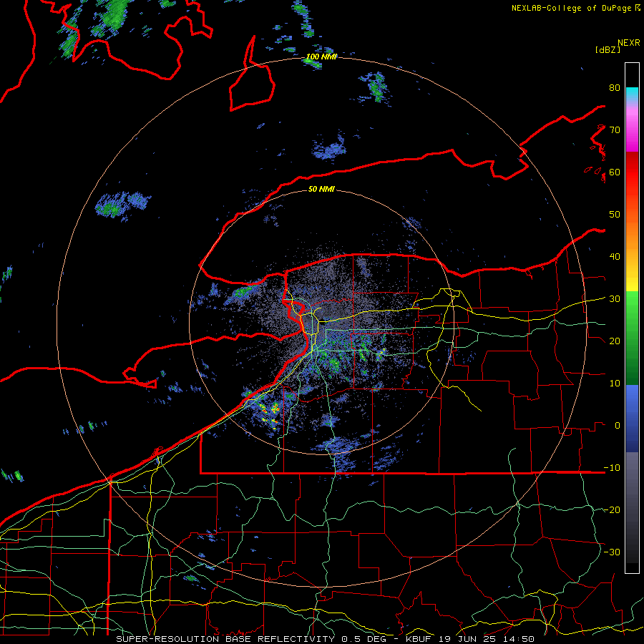Click the 80 dBZ scale value

pyautogui.click(x=615, y=88)
